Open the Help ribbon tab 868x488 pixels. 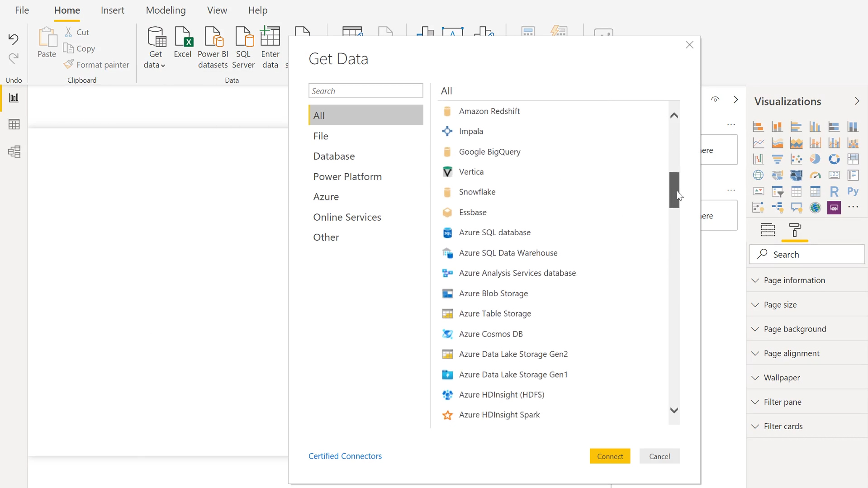coord(258,10)
